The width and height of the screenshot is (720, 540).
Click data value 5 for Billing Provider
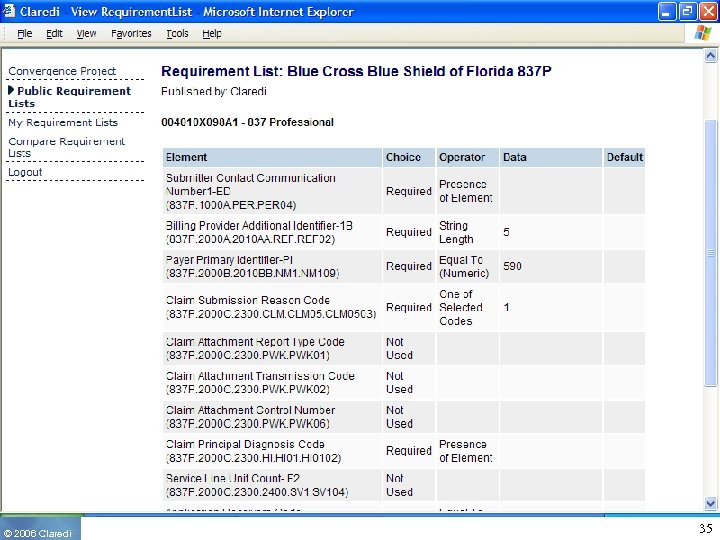(506, 232)
